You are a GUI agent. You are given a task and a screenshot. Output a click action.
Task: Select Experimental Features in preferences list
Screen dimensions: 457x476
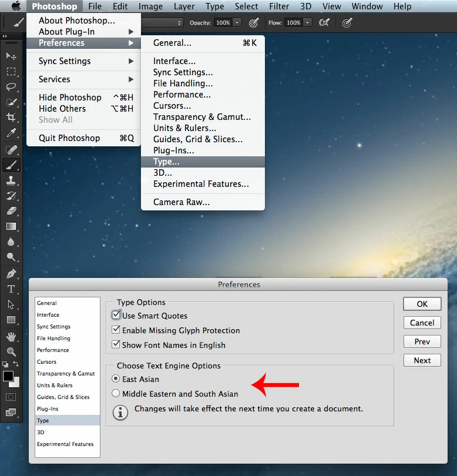click(x=68, y=444)
